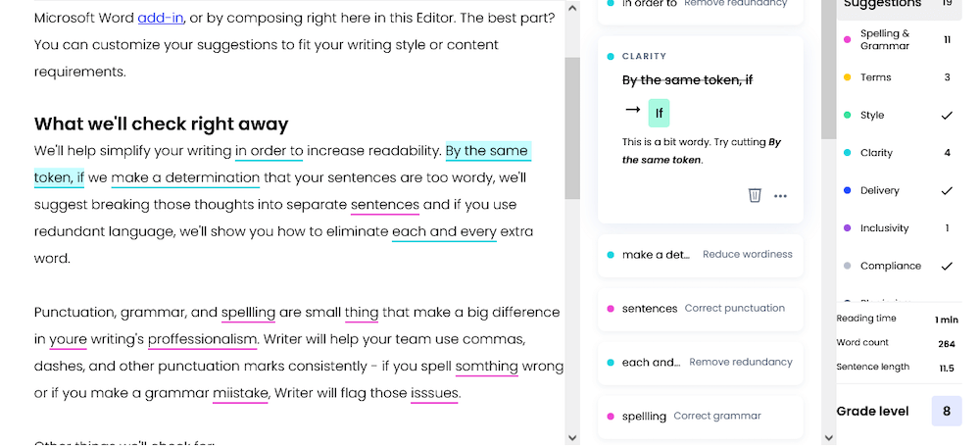Click the sidebar scroll down arrow
The height and width of the screenshot is (446, 980).
click(829, 438)
